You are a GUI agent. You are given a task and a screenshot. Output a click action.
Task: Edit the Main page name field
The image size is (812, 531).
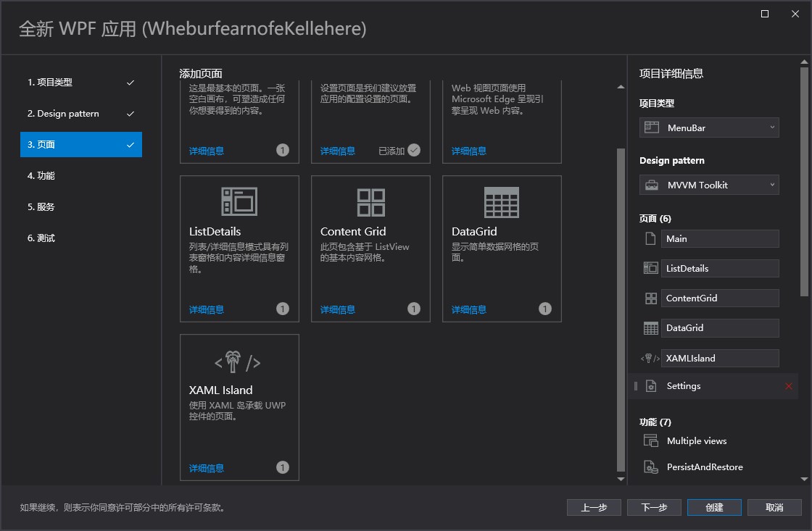click(x=720, y=238)
